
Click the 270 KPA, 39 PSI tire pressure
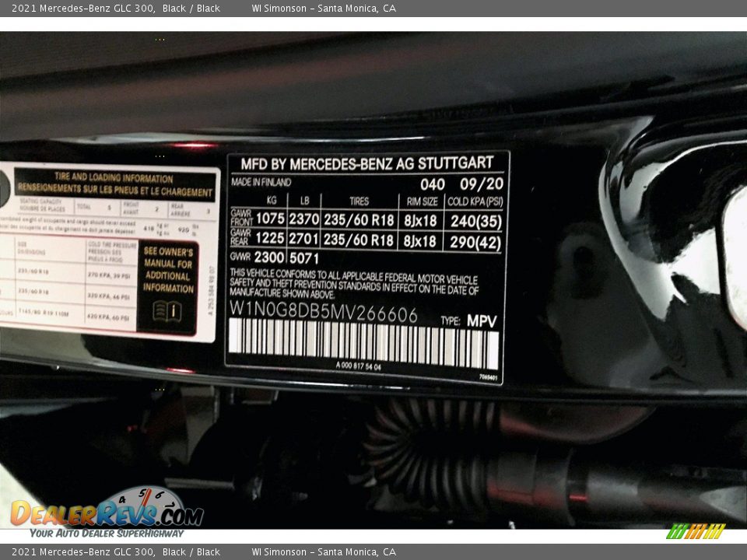tap(109, 275)
